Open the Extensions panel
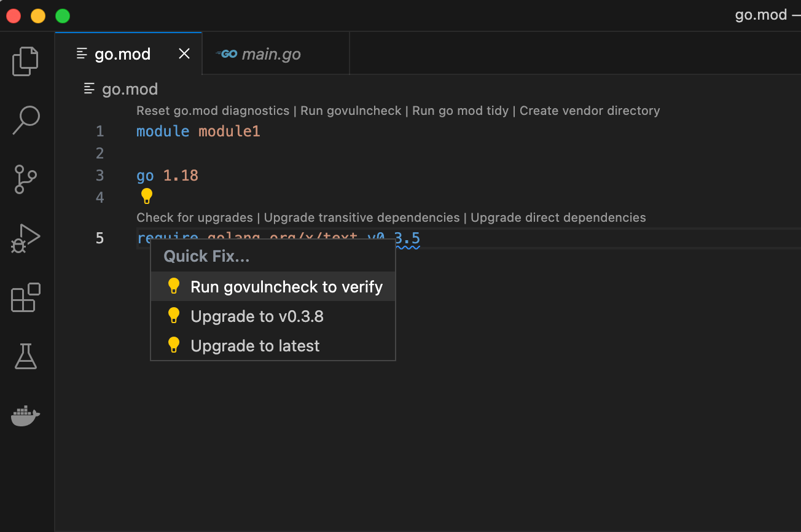This screenshot has width=801, height=532. pos(25,297)
